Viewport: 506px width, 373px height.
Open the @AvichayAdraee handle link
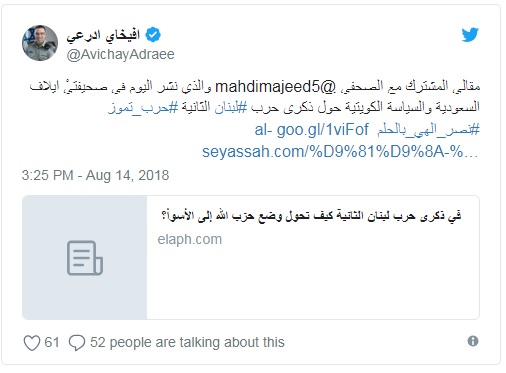120,54
